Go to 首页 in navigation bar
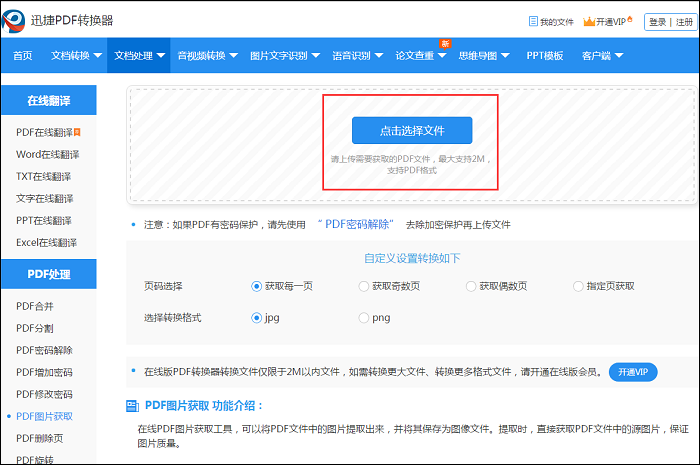Screen dimensions: 700x465 22,56
